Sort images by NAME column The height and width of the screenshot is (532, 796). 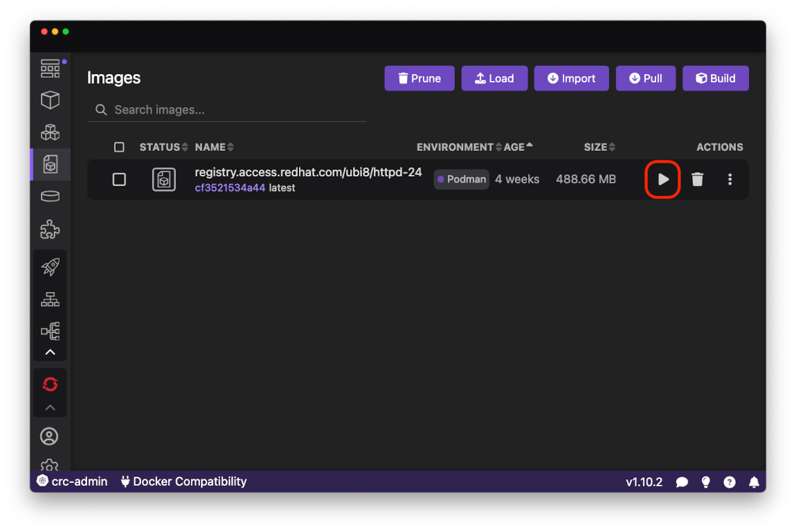(215, 147)
